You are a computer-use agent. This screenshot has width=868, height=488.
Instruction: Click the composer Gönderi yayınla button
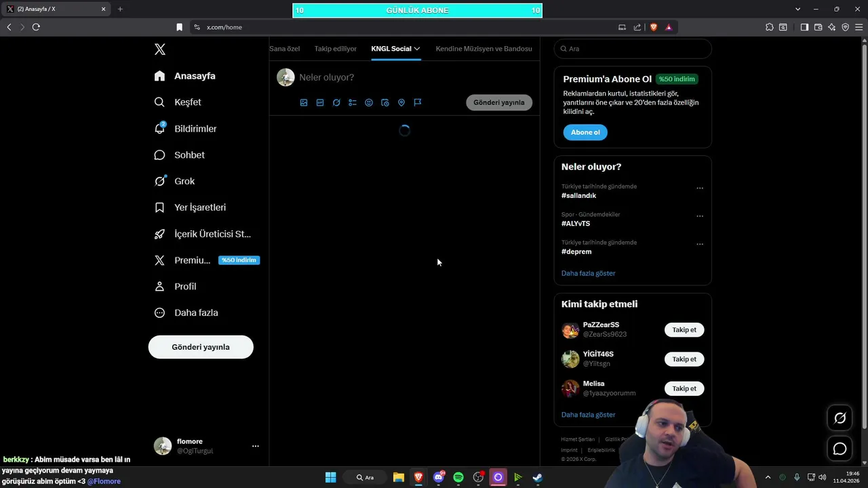[x=499, y=102]
